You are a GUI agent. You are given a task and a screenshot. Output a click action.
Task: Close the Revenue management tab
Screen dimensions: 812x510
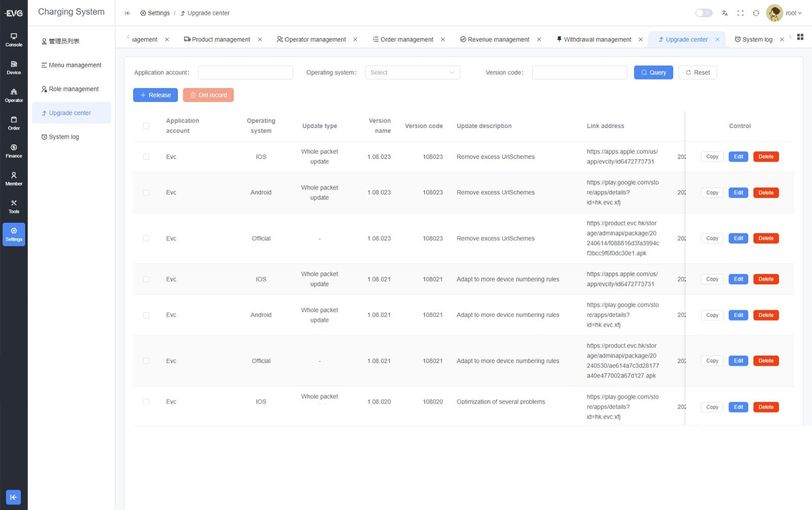[539, 40]
